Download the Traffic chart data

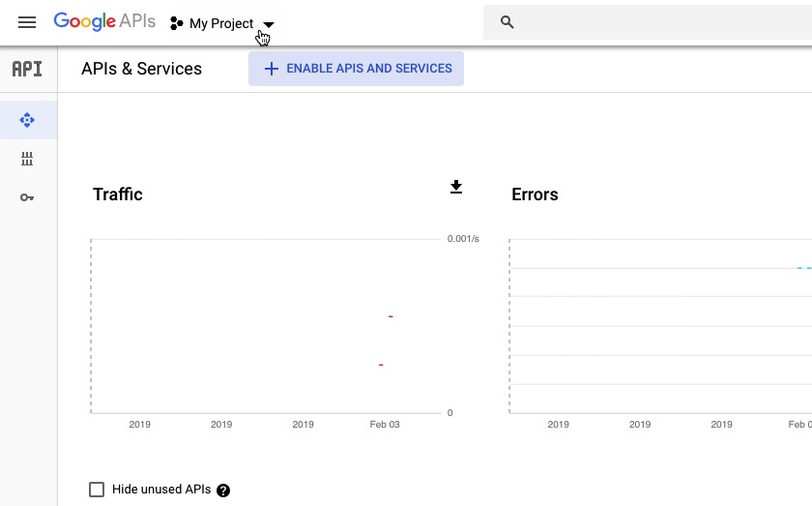pyautogui.click(x=456, y=188)
